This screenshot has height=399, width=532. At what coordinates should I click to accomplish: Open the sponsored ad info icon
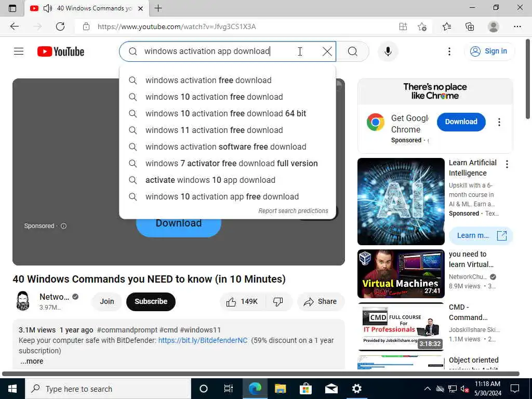click(63, 226)
